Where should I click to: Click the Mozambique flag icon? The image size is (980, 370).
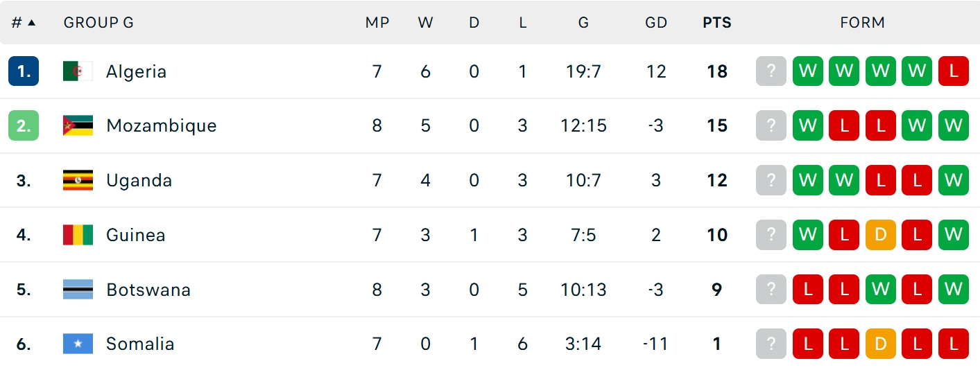point(78,125)
